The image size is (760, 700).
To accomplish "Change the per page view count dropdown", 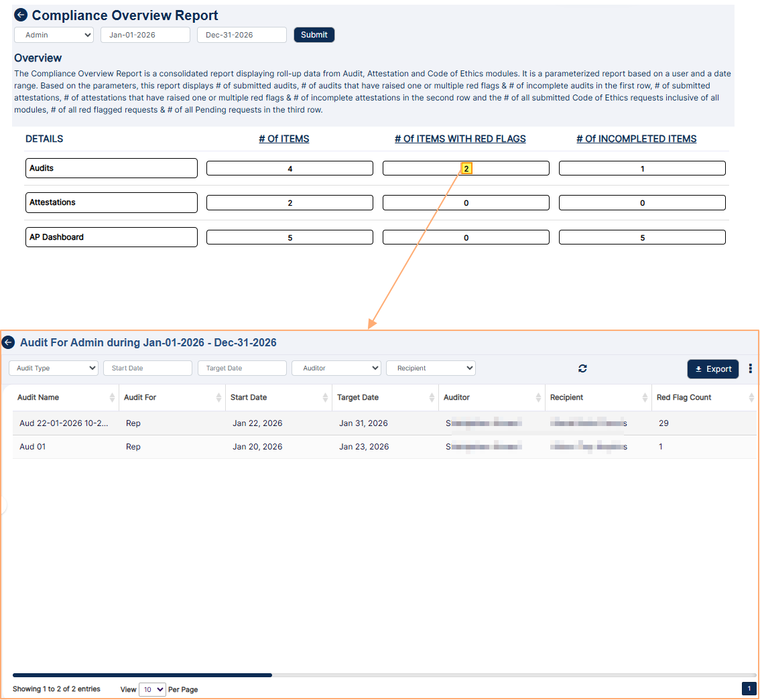I will (x=152, y=689).
